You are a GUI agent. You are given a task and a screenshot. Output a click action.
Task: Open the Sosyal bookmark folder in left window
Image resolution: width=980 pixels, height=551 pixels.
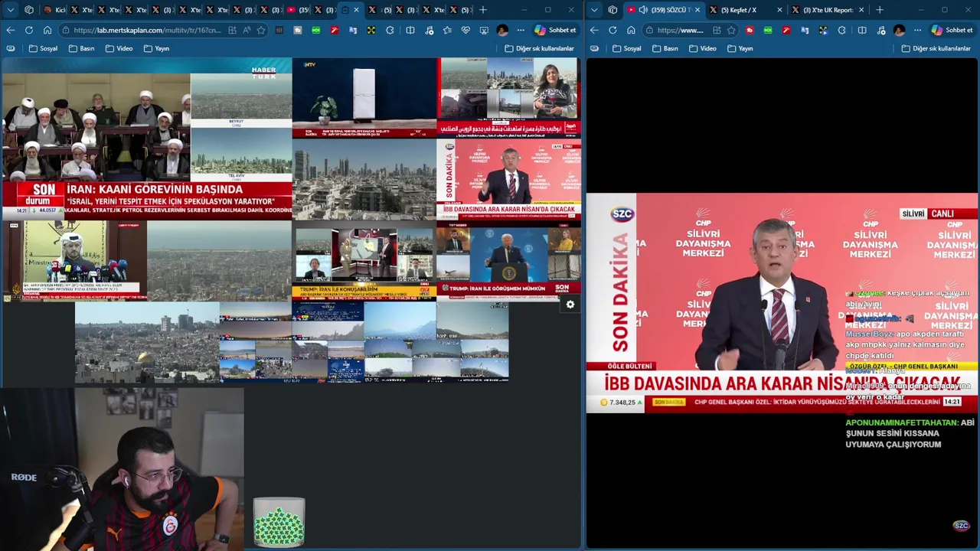coord(43,48)
